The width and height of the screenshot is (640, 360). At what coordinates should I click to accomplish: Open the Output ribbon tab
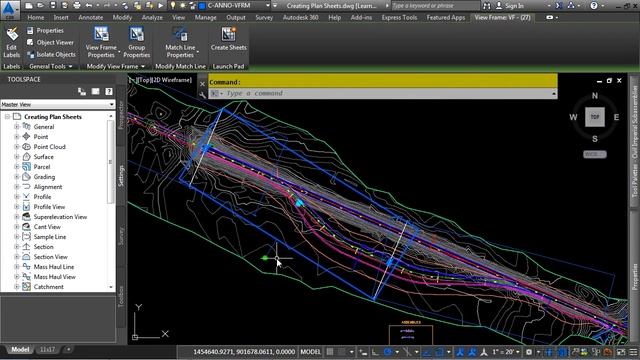point(236,18)
